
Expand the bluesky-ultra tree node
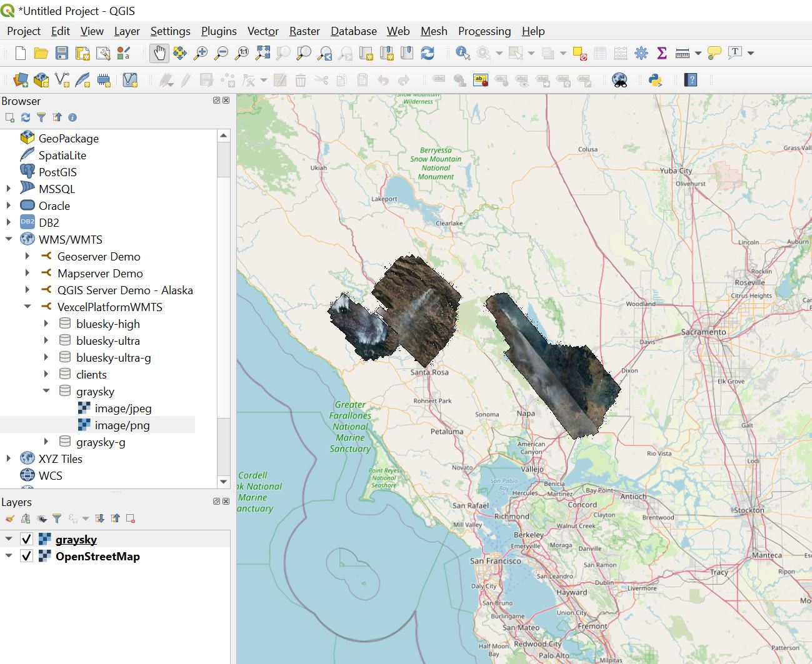pyautogui.click(x=46, y=340)
